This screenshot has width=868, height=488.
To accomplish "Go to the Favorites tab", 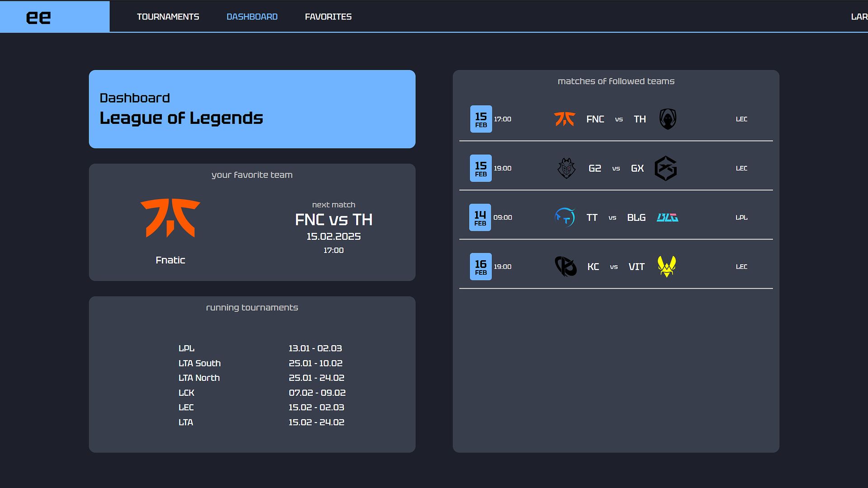I will (x=328, y=17).
